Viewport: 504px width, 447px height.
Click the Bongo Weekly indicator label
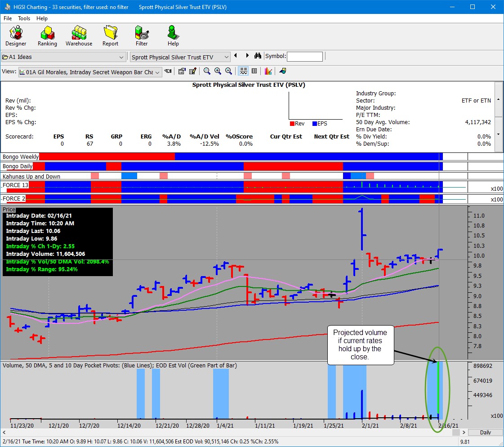20,156
